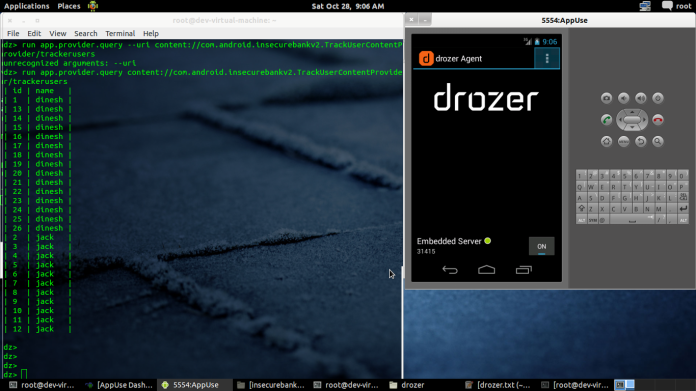Click the D-pad up arrow
This screenshot has width=696, height=391.
[x=632, y=112]
